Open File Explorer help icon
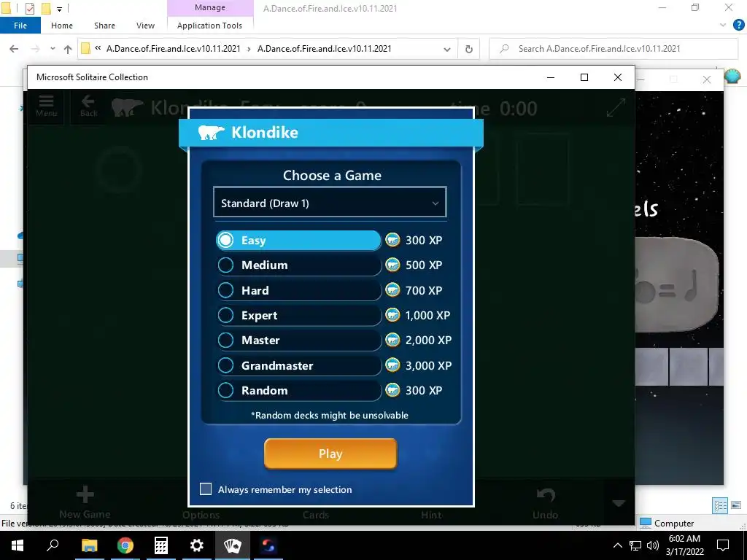The width and height of the screenshot is (747, 560). [738, 25]
